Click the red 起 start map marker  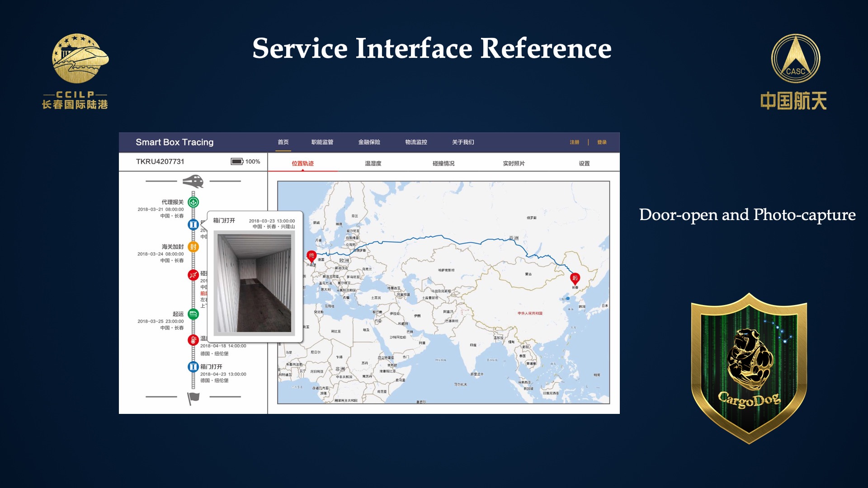(575, 278)
